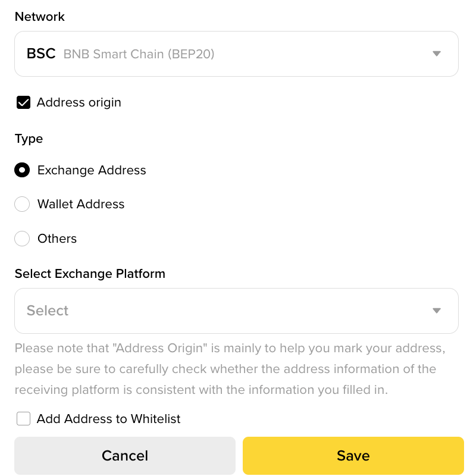
Task: Click the "Wallet Address" option label
Action: 81,204
